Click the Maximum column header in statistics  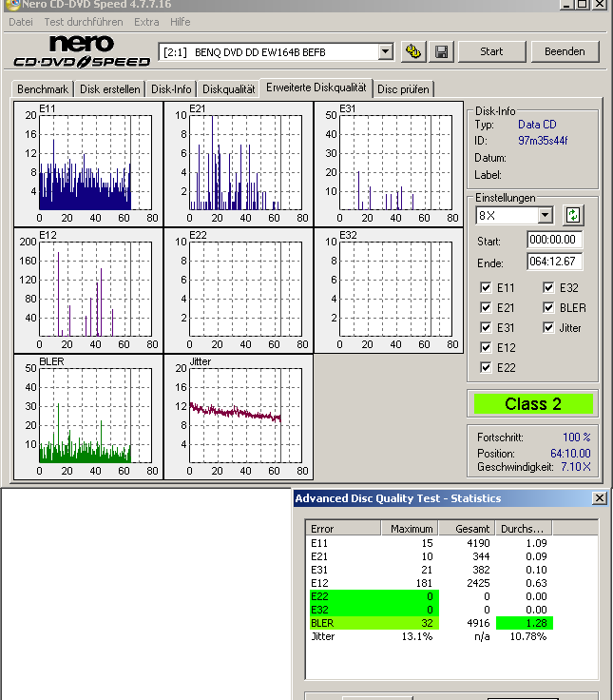click(x=410, y=529)
